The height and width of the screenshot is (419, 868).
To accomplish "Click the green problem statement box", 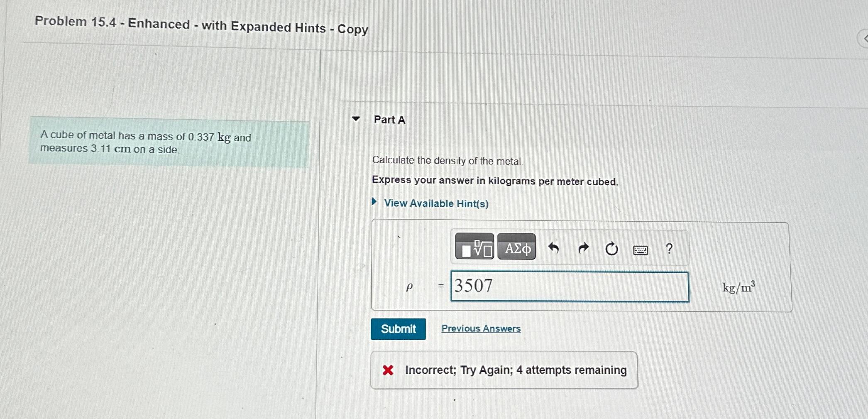I will tap(168, 143).
